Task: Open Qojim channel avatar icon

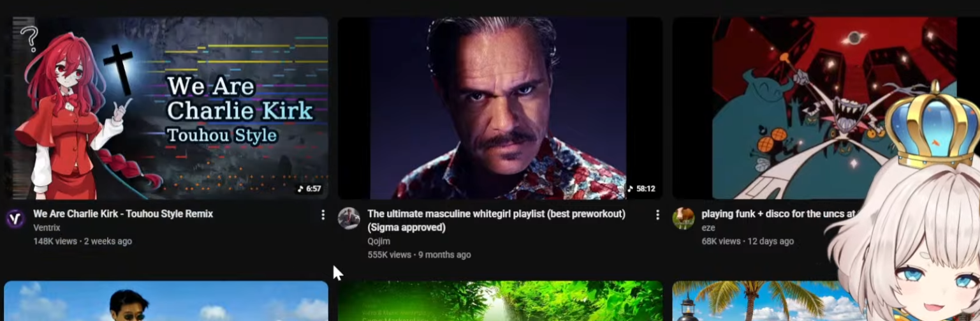Action: click(349, 218)
